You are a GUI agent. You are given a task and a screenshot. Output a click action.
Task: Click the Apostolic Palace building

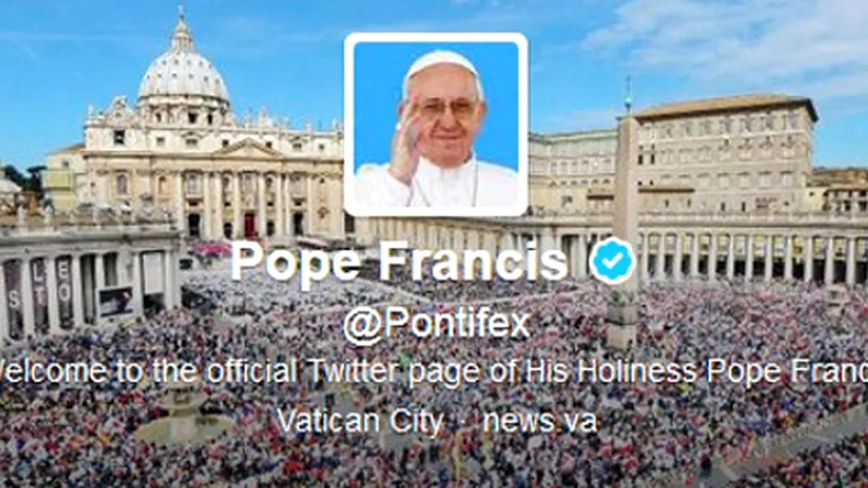coord(726,155)
